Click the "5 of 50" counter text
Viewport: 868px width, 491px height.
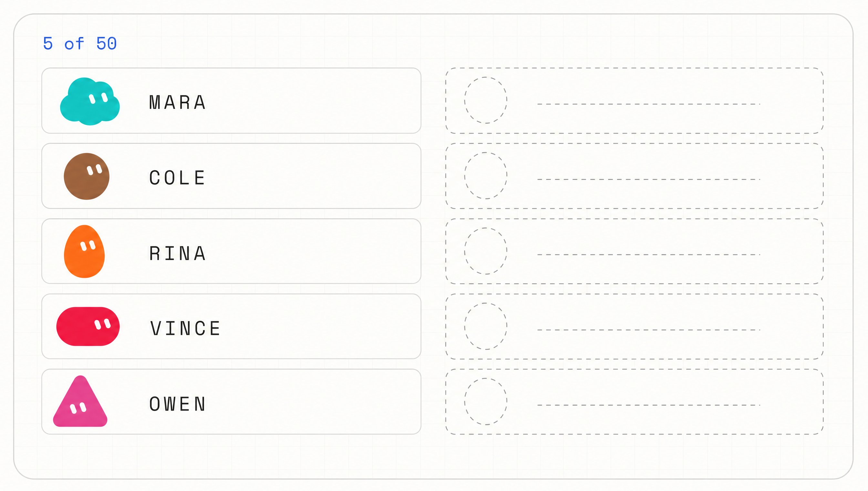pyautogui.click(x=80, y=44)
